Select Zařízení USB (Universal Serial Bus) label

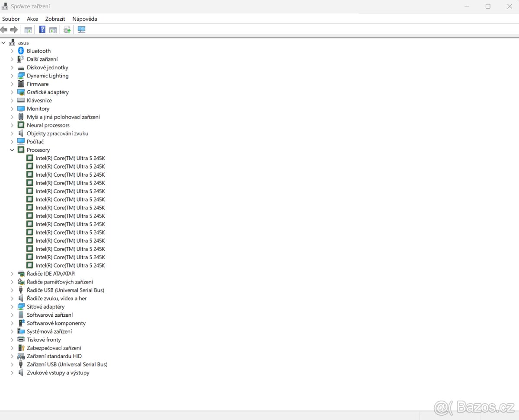[x=67, y=364]
